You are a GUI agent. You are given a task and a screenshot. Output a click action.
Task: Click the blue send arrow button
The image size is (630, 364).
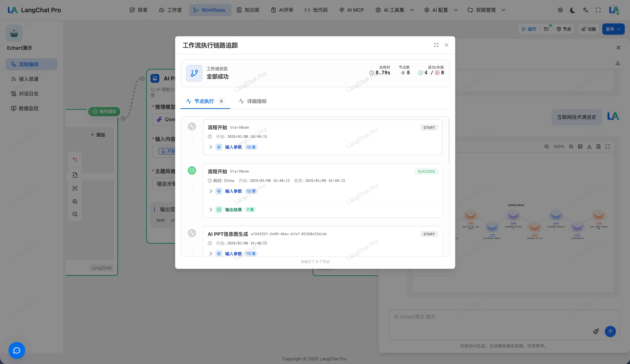610,331
